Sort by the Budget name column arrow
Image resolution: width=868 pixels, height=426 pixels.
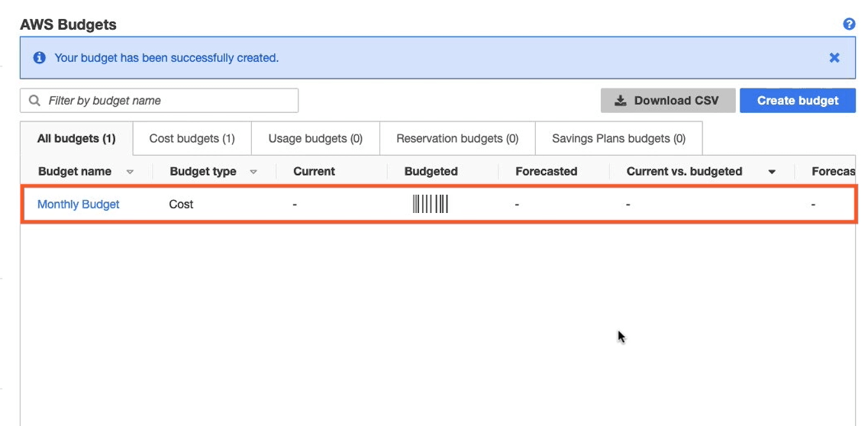click(130, 172)
